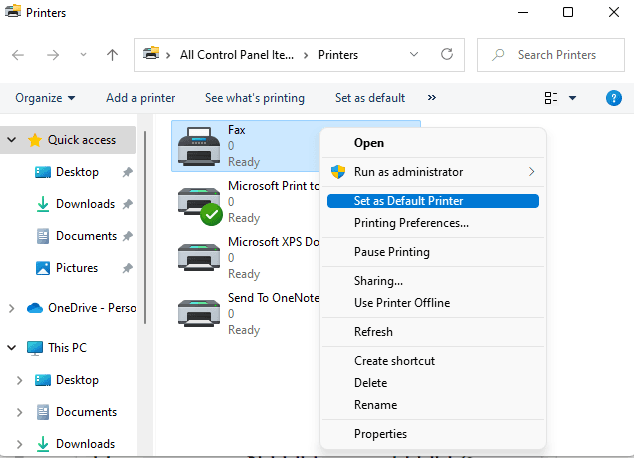The width and height of the screenshot is (634, 458).
Task: Click Add a printer button
Action: tap(140, 98)
